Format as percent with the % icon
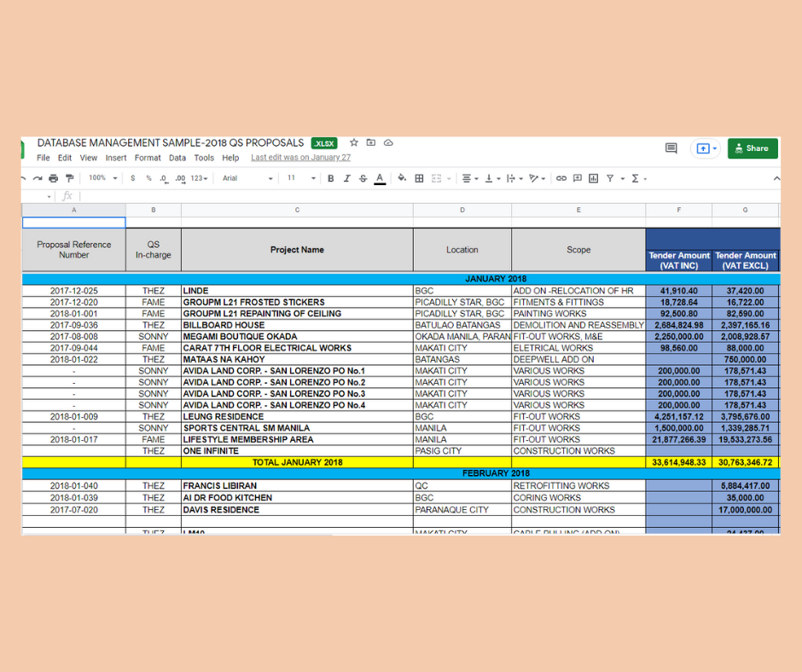Screen dimensions: 802x672 point(148,178)
